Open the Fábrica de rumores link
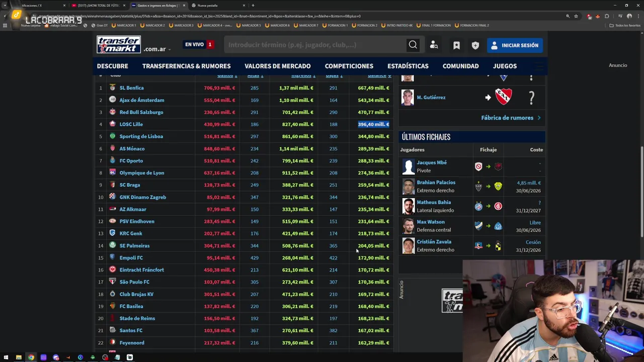The height and width of the screenshot is (362, 644). pos(511,118)
